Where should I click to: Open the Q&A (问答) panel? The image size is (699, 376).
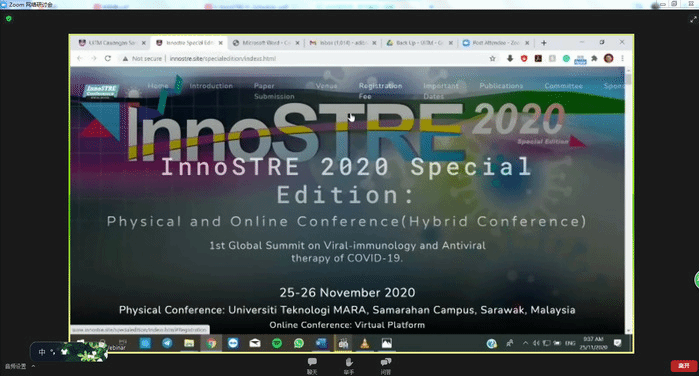(x=386, y=365)
